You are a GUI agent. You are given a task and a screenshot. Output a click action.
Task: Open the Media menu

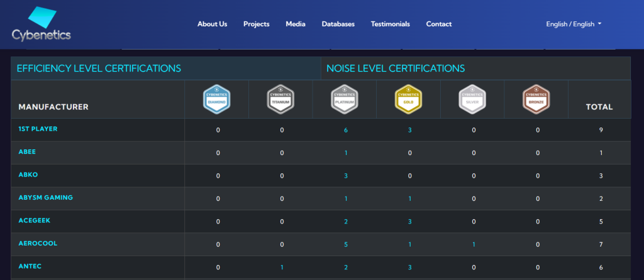pos(296,24)
